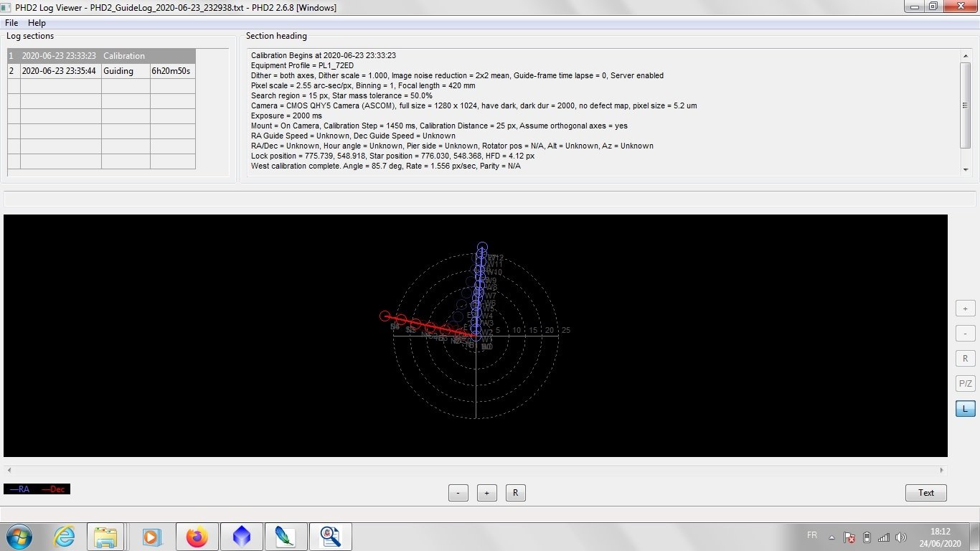980x551 pixels.
Task: Click the FR language indicator
Action: click(x=812, y=535)
